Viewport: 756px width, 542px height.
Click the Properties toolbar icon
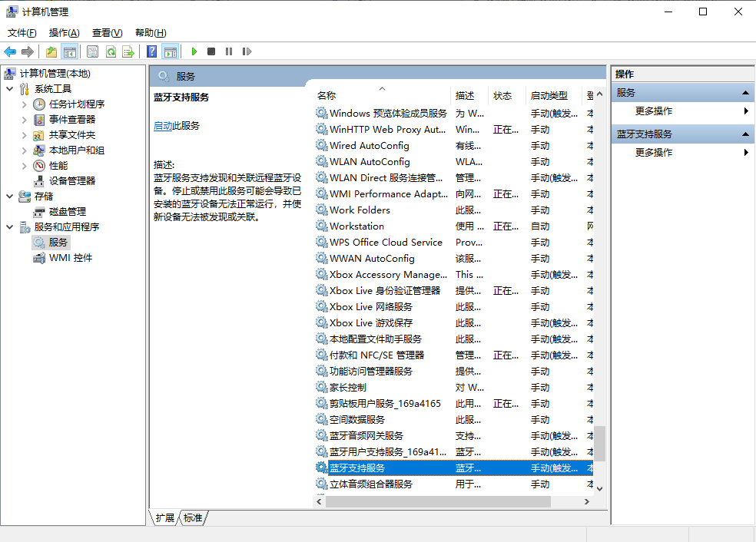coord(92,51)
